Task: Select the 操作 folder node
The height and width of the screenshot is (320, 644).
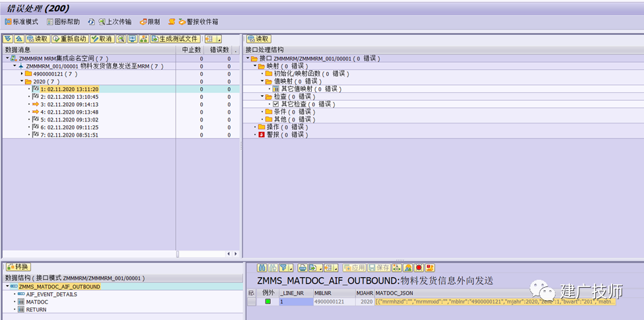Action: tap(283, 127)
